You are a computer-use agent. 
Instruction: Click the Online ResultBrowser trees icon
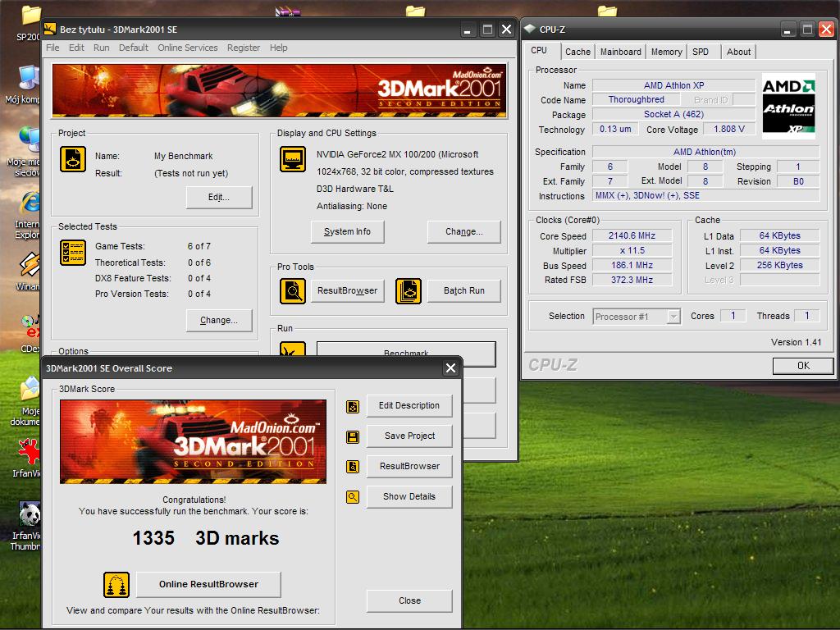(116, 584)
